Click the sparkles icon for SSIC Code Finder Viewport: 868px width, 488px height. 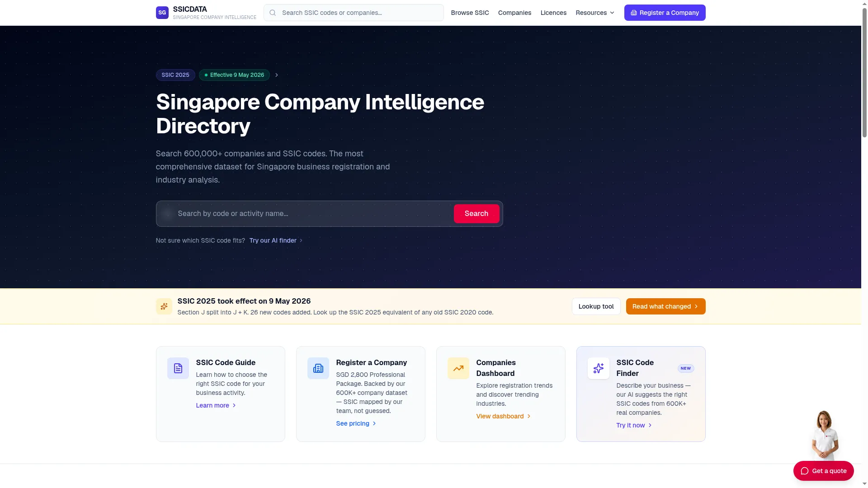coord(599,368)
